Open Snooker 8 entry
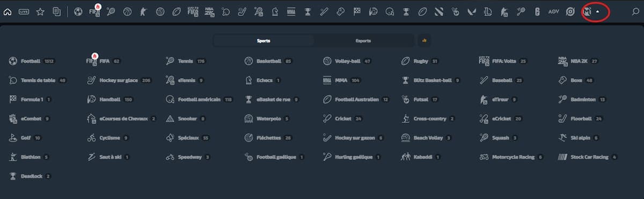 point(186,118)
